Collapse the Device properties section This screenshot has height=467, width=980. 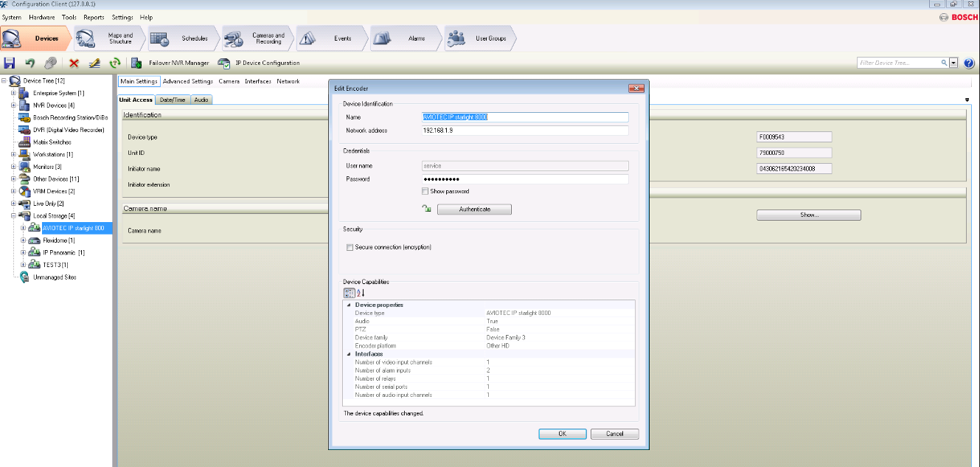[349, 305]
